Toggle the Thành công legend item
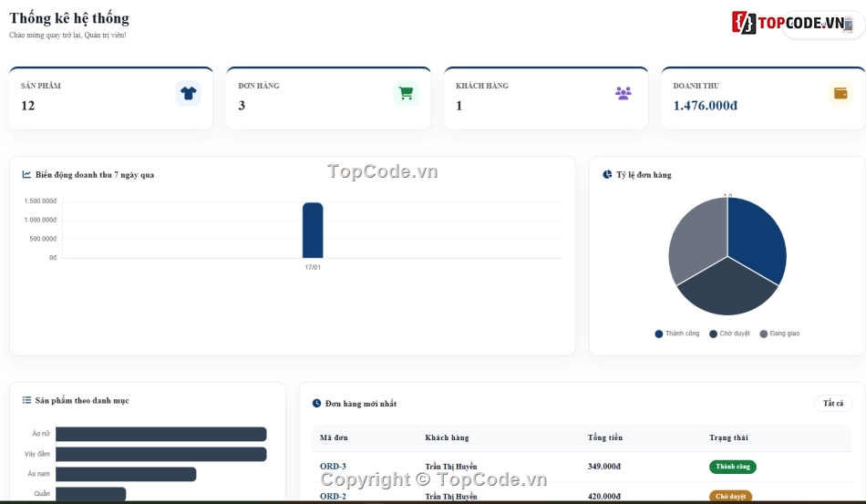This screenshot has height=504, width=866. [676, 334]
